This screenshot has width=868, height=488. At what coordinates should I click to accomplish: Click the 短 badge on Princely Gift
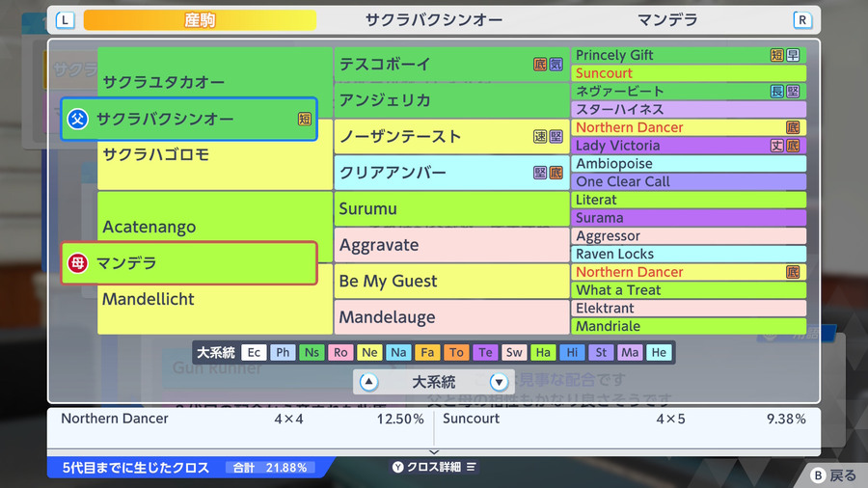pyautogui.click(x=776, y=55)
